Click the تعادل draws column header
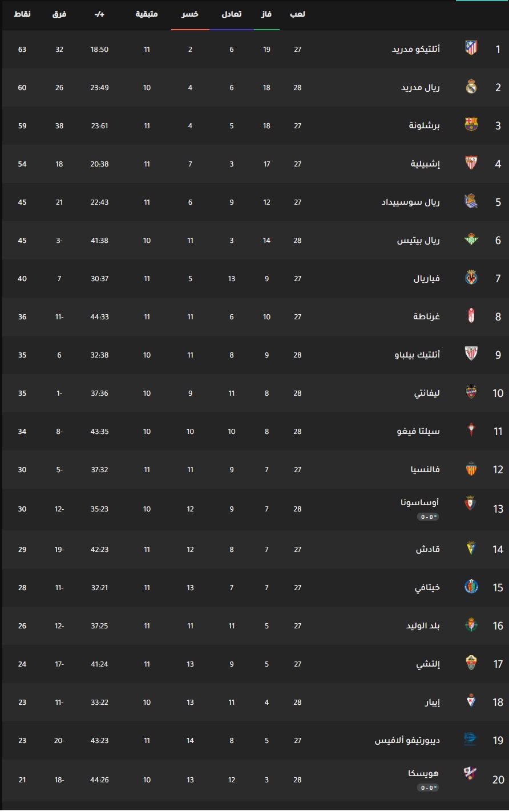Viewport: 509px width, 812px height. pos(232,14)
